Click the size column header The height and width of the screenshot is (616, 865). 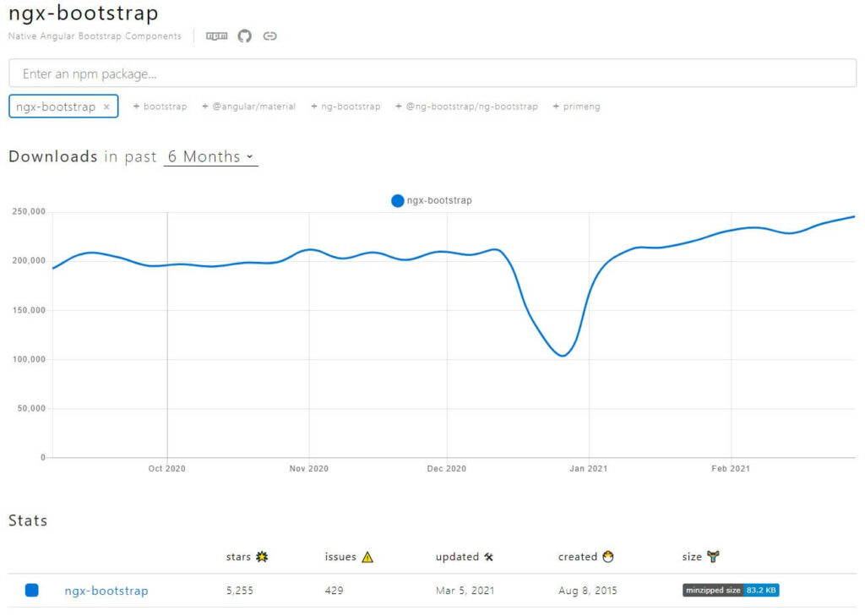pyautogui.click(x=692, y=557)
